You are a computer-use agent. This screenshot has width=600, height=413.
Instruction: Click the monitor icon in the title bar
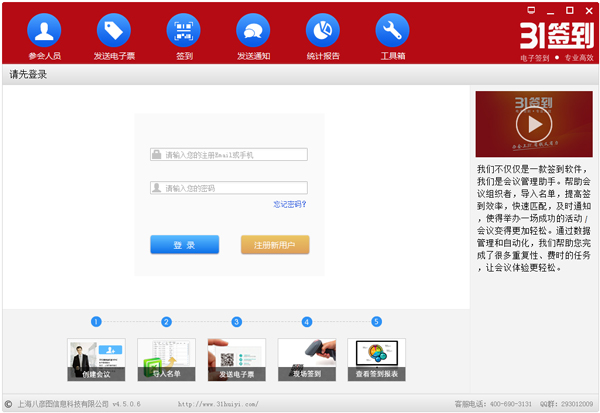pyautogui.click(x=531, y=10)
